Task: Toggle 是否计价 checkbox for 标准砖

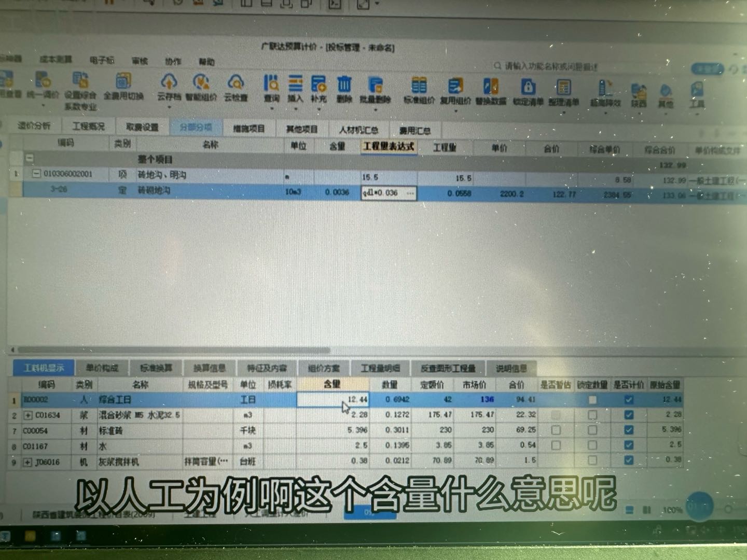Action: [629, 430]
